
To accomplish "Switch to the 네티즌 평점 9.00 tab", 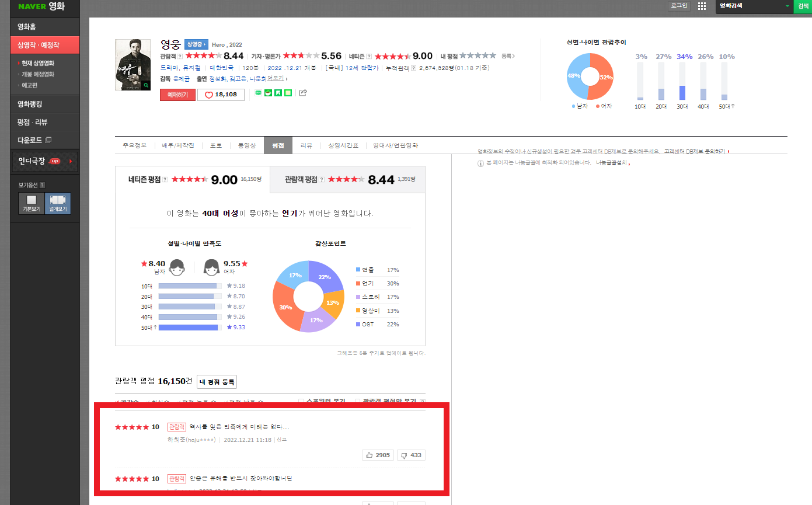I will [x=193, y=180].
